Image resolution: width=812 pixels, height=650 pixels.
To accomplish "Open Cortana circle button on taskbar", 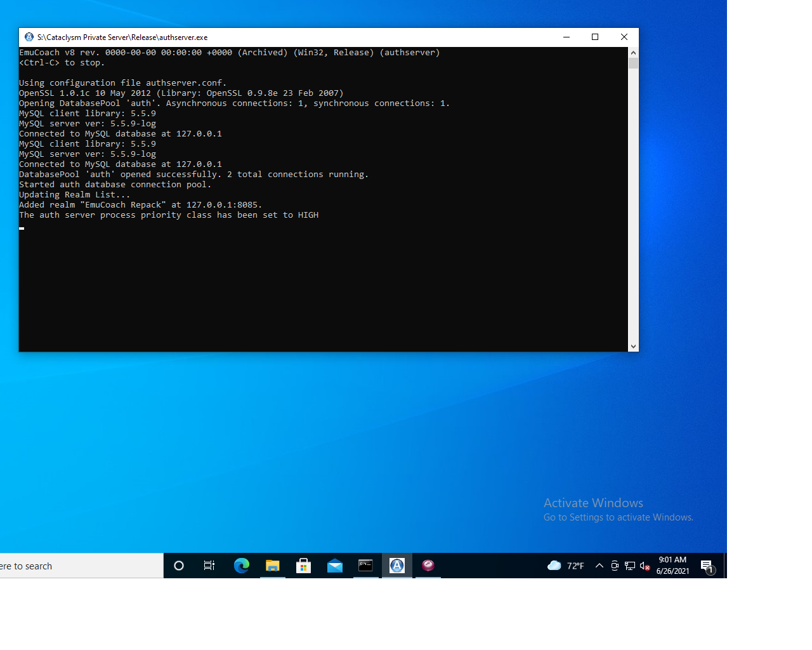I will point(179,566).
